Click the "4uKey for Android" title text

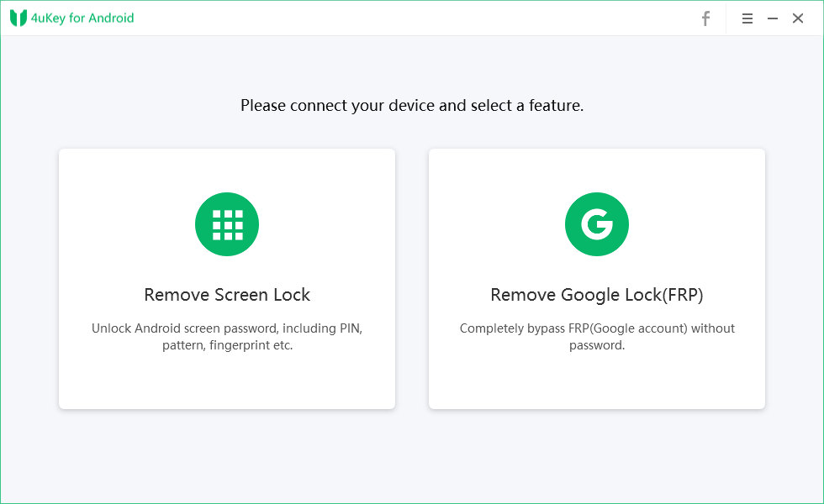[x=82, y=18]
